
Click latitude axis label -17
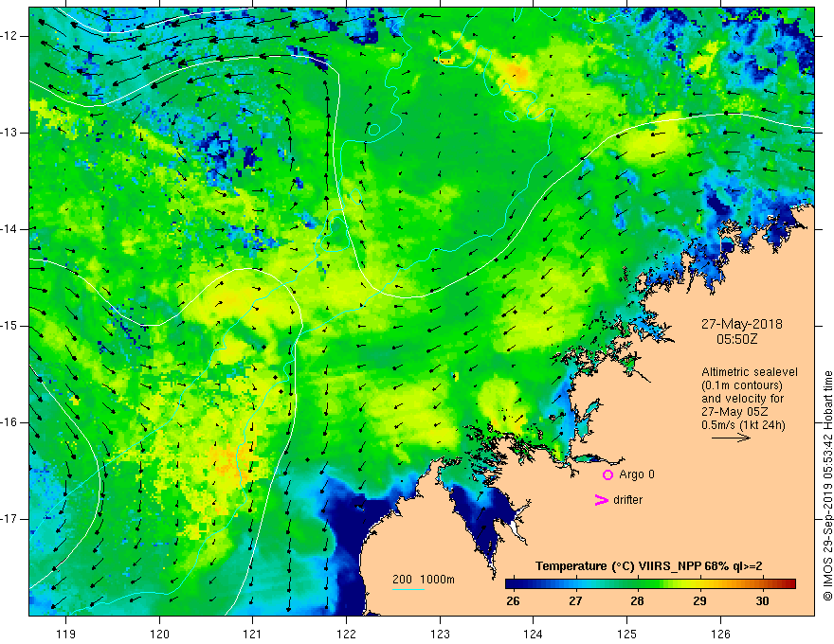coord(9,519)
